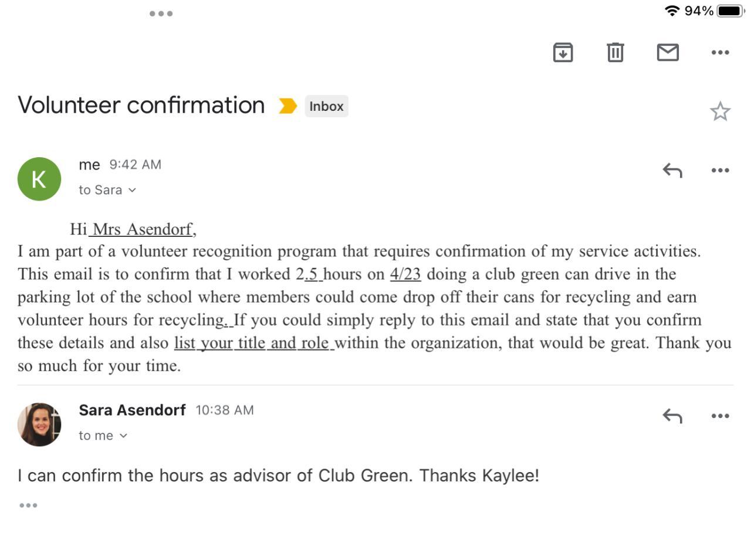
Task: Click the underlined "Mrs Asendorf" text
Action: click(142, 229)
